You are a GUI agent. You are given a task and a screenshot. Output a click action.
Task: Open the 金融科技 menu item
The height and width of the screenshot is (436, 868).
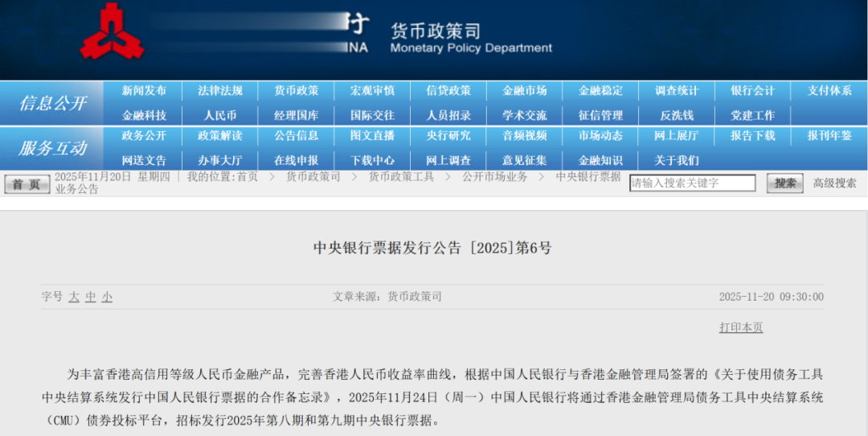coord(144,115)
